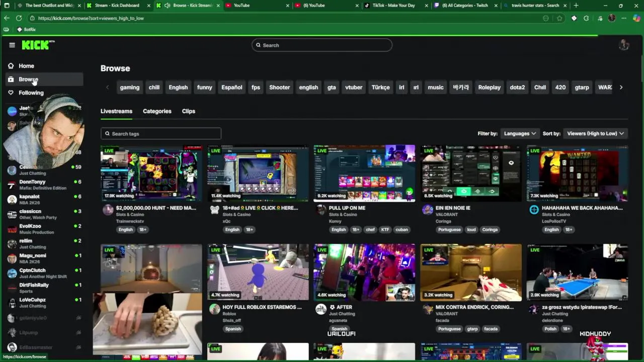Bookmark this page with star icon
The height and width of the screenshot is (362, 644).
pyautogui.click(x=559, y=18)
